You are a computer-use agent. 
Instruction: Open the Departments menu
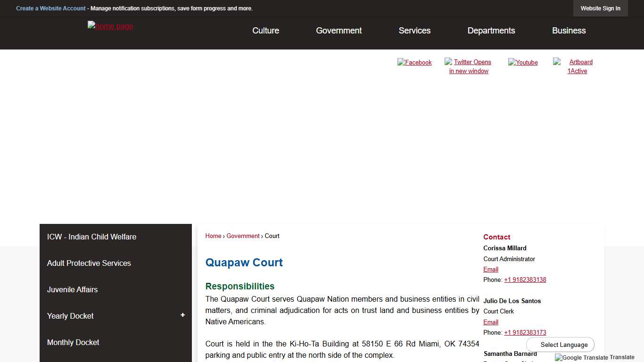tap(491, 30)
